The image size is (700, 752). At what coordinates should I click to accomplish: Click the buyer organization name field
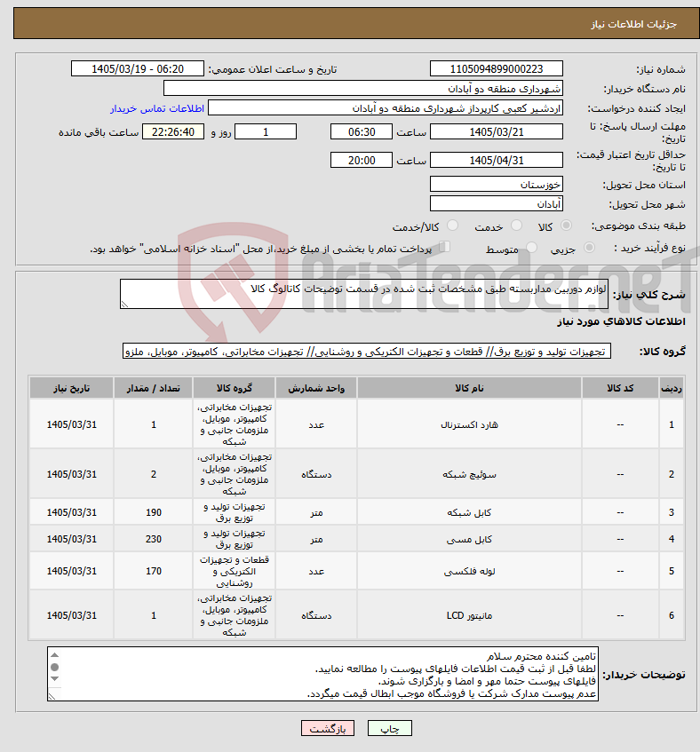(363, 88)
